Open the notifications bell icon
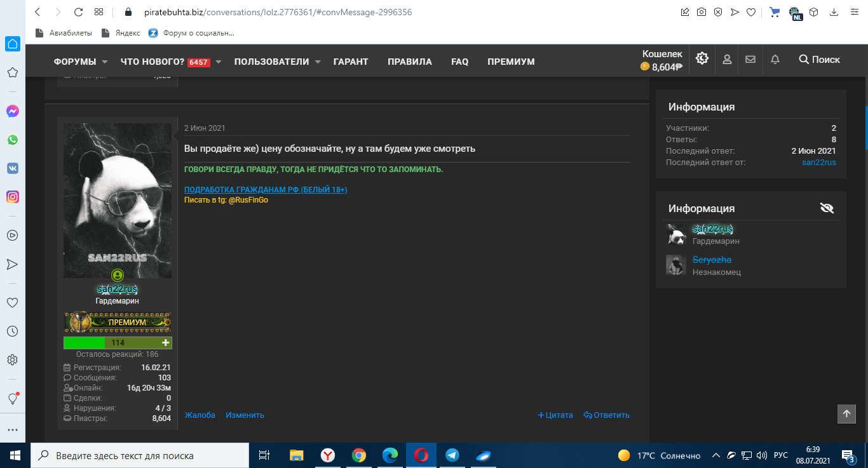The width and height of the screenshot is (868, 468). (775, 59)
